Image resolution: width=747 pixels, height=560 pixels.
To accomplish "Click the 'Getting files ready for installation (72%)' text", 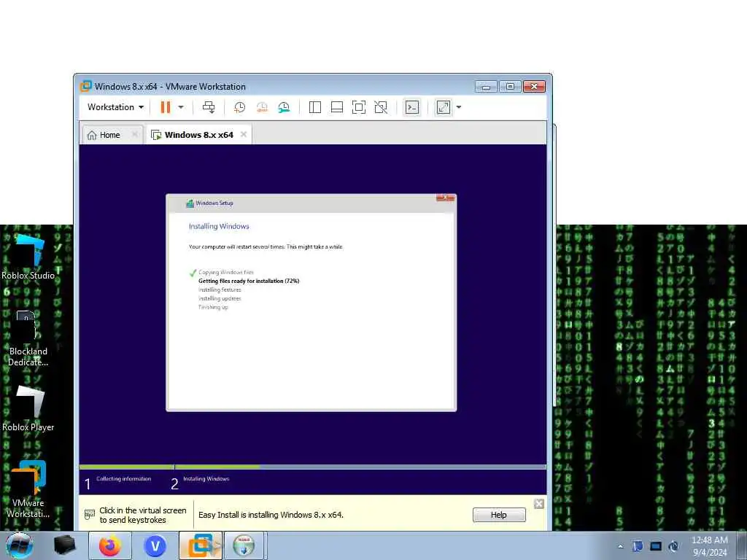I will pos(249,281).
